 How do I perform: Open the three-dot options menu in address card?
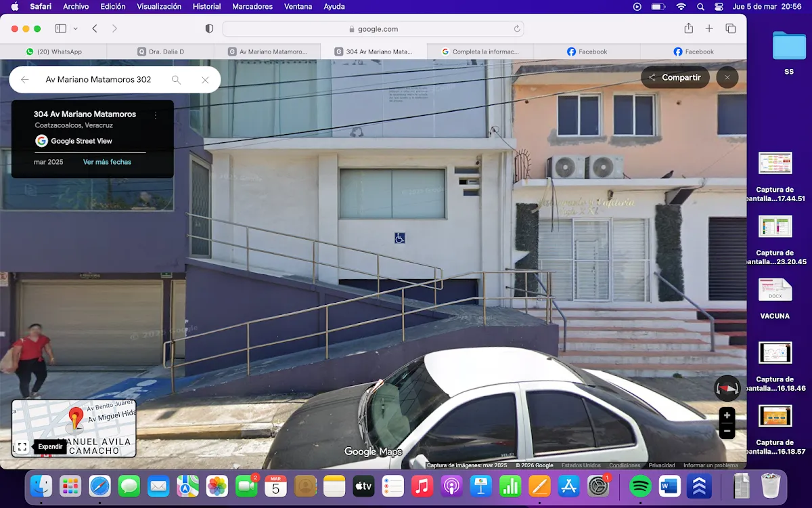coord(156,115)
